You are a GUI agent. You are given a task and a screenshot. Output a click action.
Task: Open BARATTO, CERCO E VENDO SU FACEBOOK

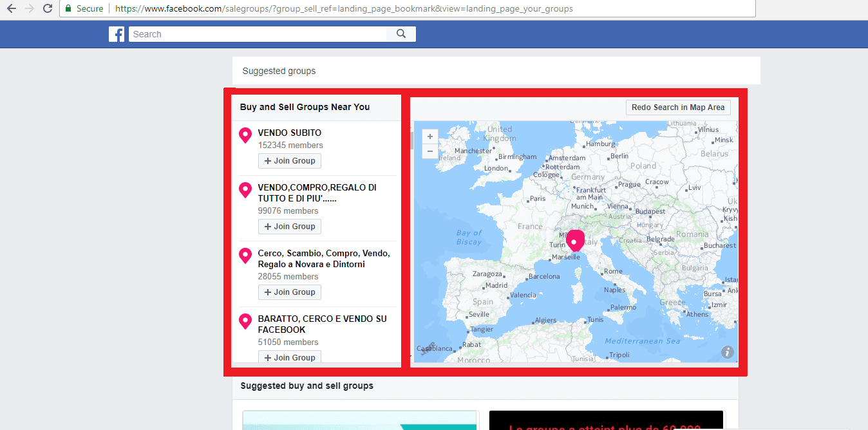[x=322, y=324]
